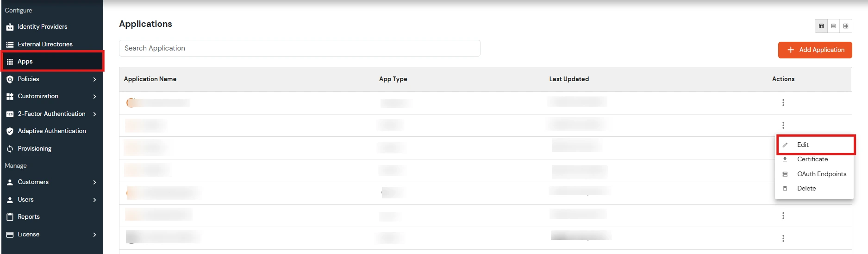Switch to grid view layout
This screenshot has height=254, width=868.
click(845, 26)
